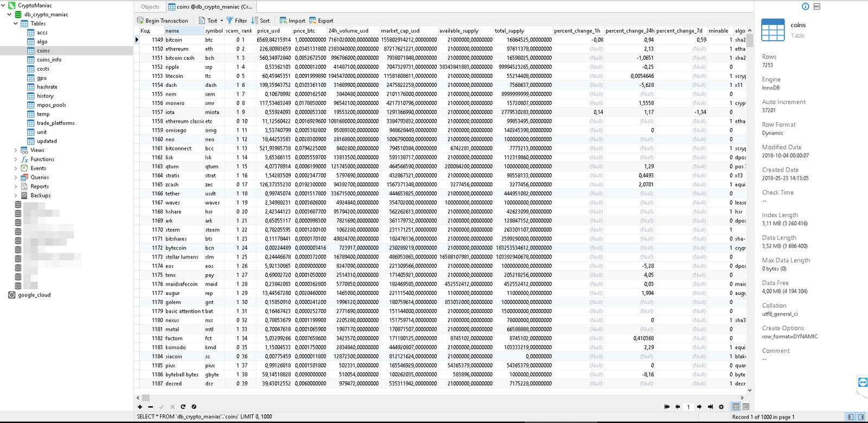Add a new record with the plus icon

pyautogui.click(x=140, y=407)
